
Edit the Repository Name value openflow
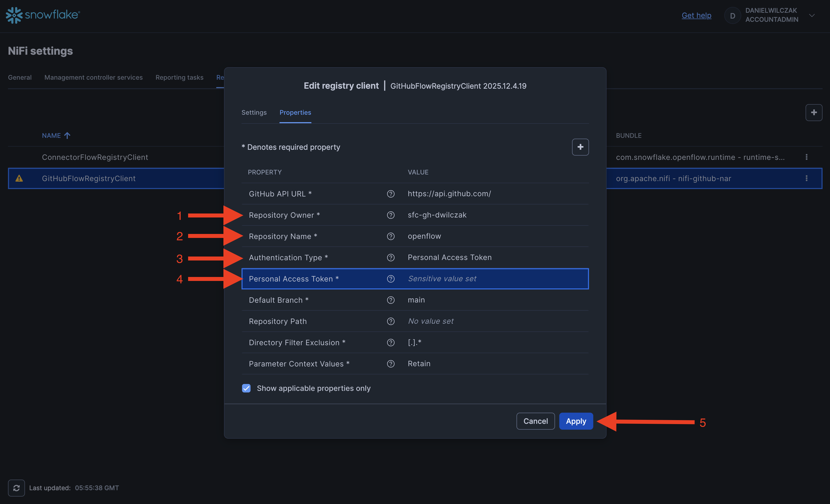[424, 236]
